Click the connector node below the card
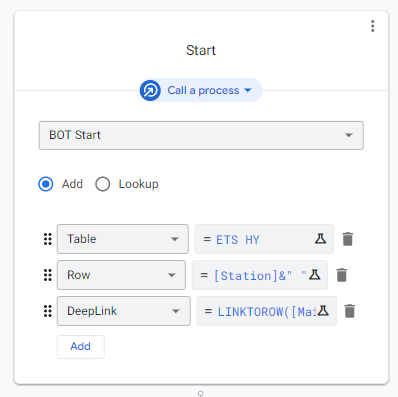398x397 pixels. click(200, 394)
